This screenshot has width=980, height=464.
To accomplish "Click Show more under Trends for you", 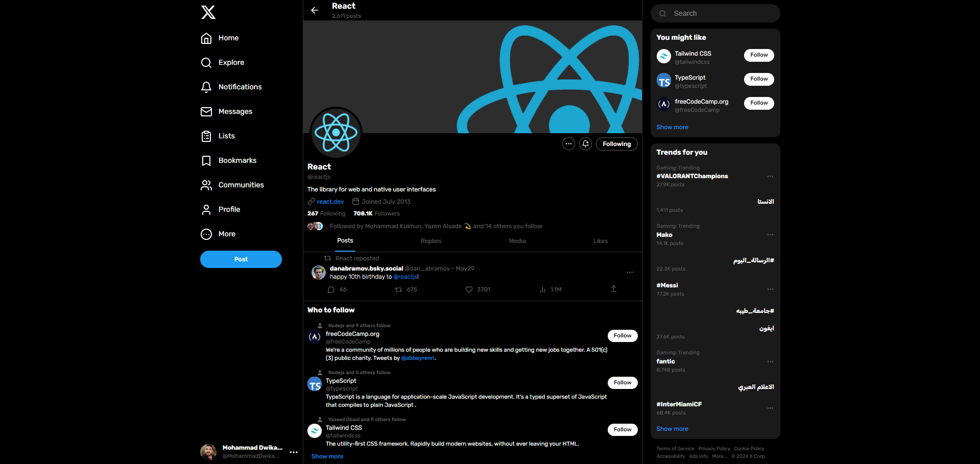I will 672,429.
